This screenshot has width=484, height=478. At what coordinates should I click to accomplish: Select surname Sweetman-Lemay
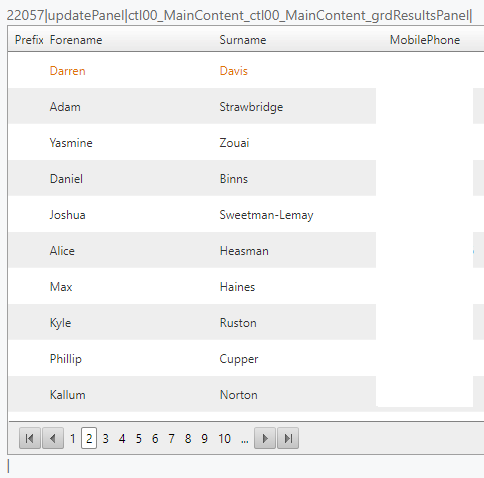click(x=266, y=215)
